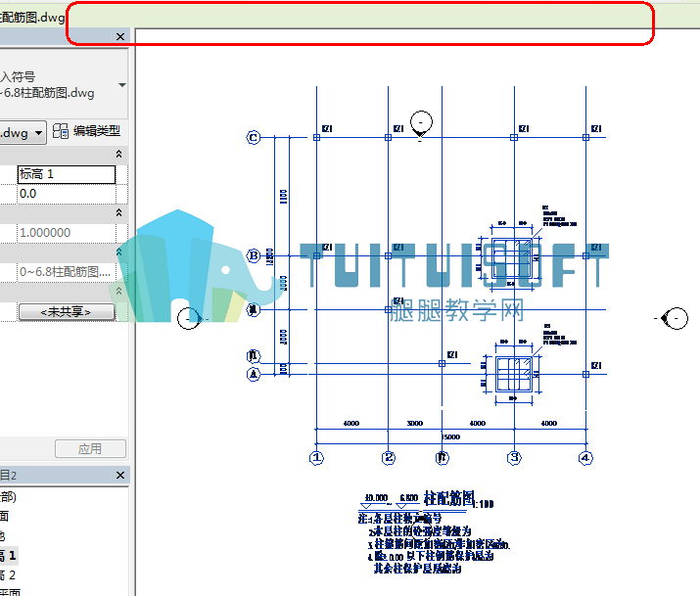Click the 应用 apply button
This screenshot has width=700, height=596.
click(x=91, y=449)
